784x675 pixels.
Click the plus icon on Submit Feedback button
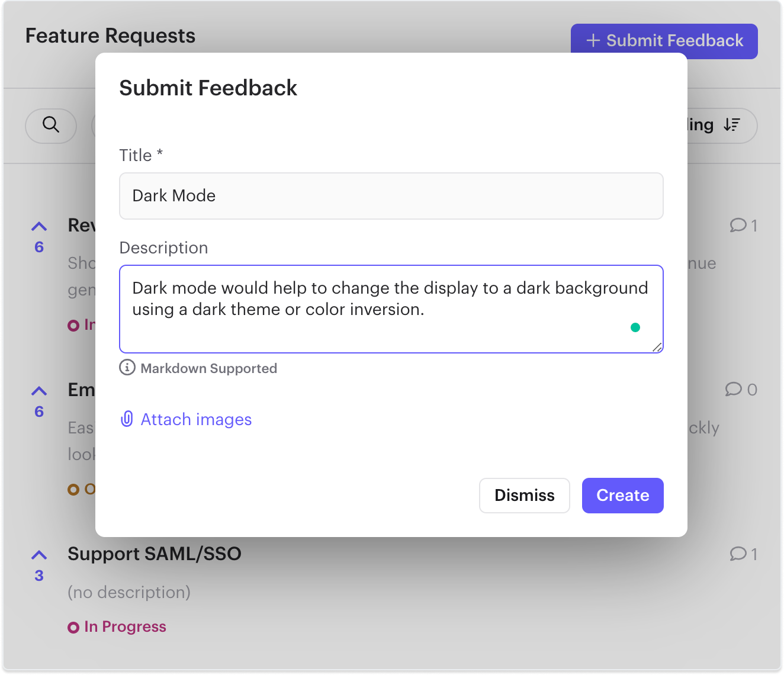point(592,40)
